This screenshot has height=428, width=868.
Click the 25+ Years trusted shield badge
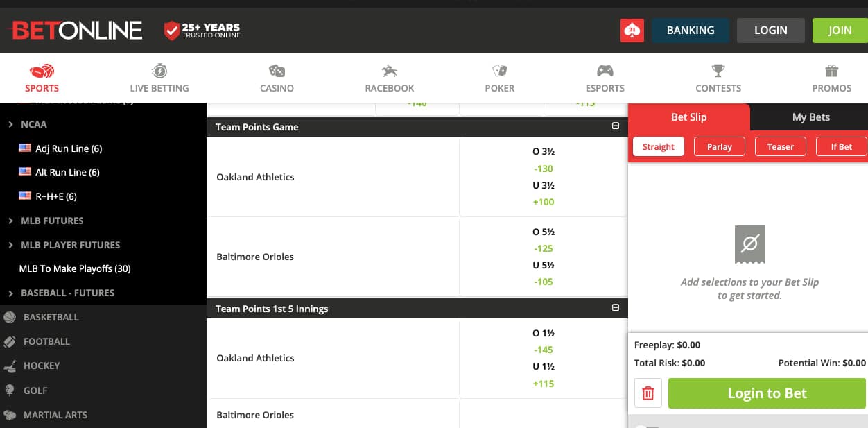tap(202, 31)
